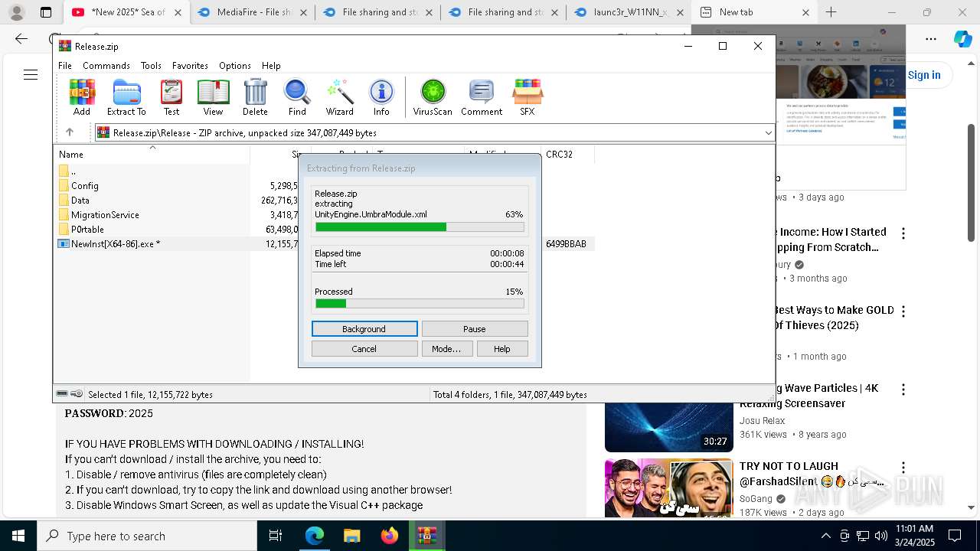Click the YouTube Sign in link
Image resolution: width=980 pixels, height=551 pixels.
click(x=924, y=75)
